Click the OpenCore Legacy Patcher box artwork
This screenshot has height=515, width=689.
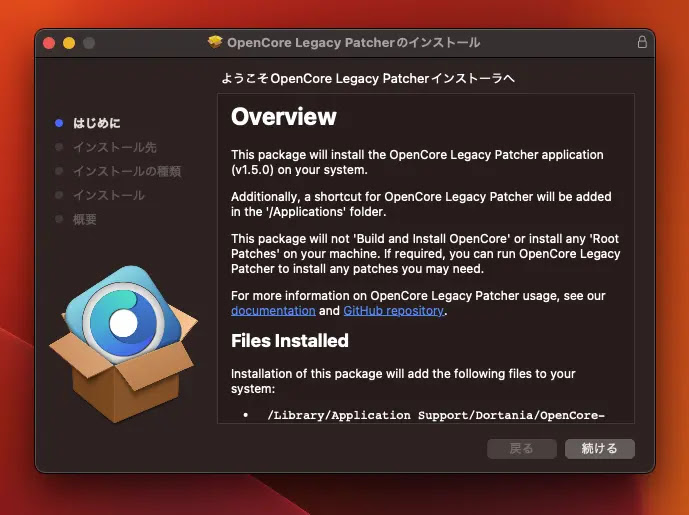click(x=123, y=344)
